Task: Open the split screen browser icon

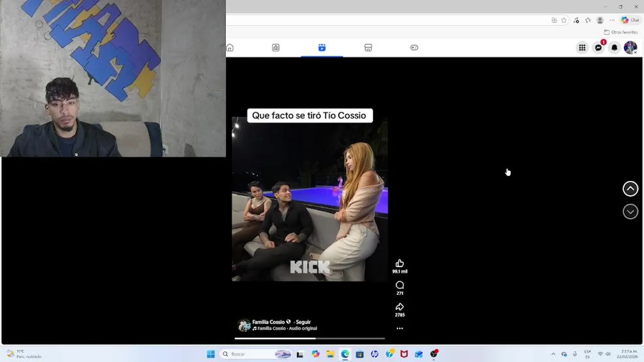Action: (554, 20)
